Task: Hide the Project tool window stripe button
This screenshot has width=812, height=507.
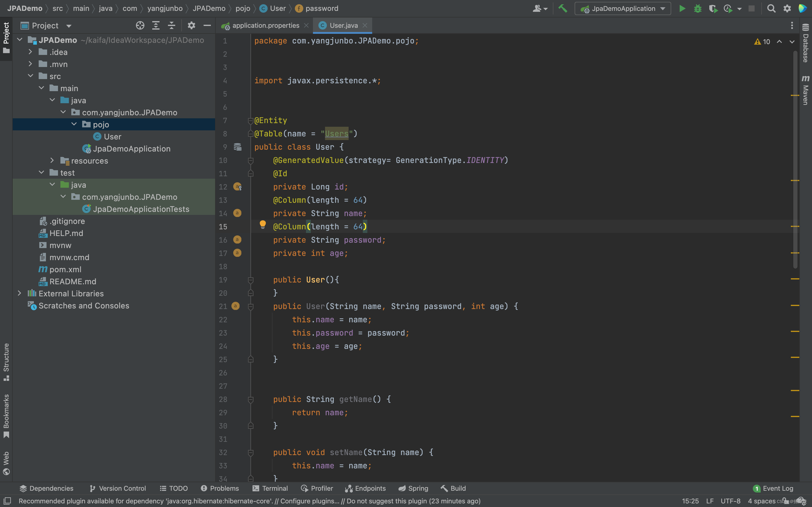Action: coord(6,37)
